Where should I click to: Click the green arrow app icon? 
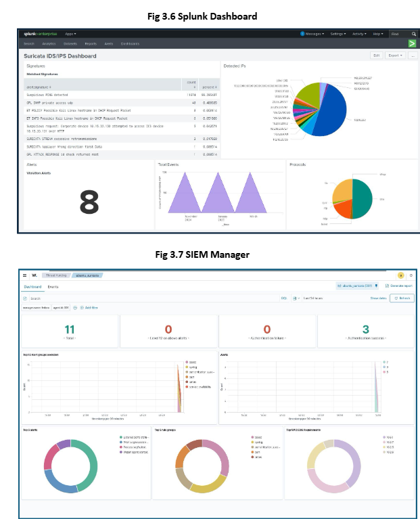click(411, 43)
